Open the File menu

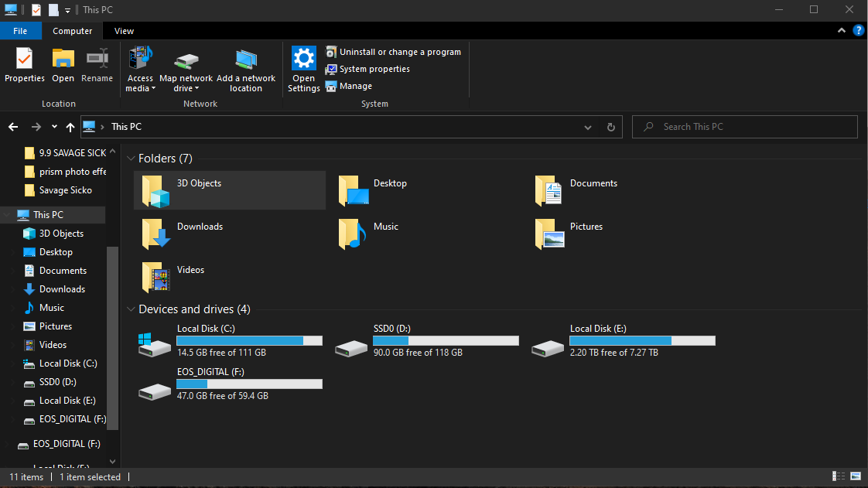(x=21, y=31)
